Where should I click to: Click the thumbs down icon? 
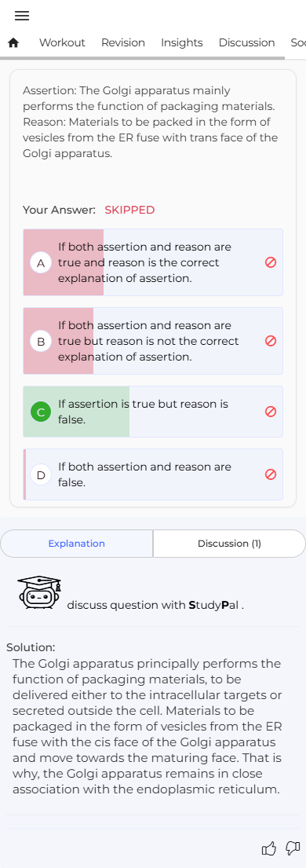(x=292, y=848)
